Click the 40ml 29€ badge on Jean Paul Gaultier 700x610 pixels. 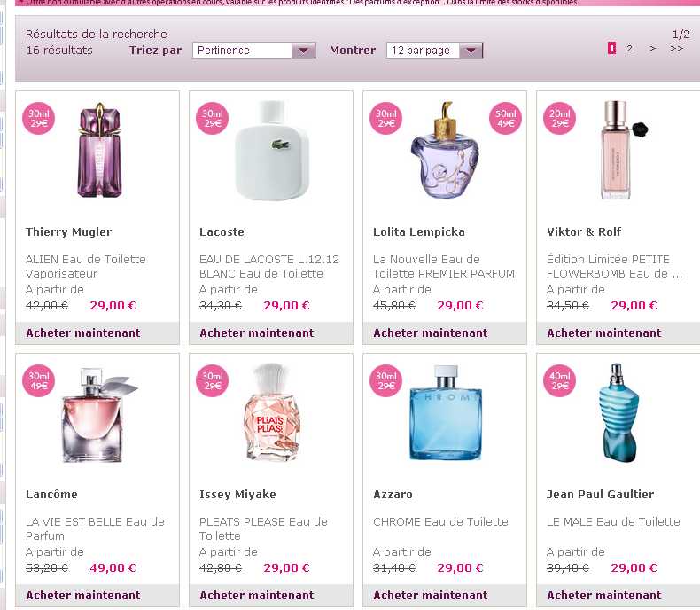559,381
